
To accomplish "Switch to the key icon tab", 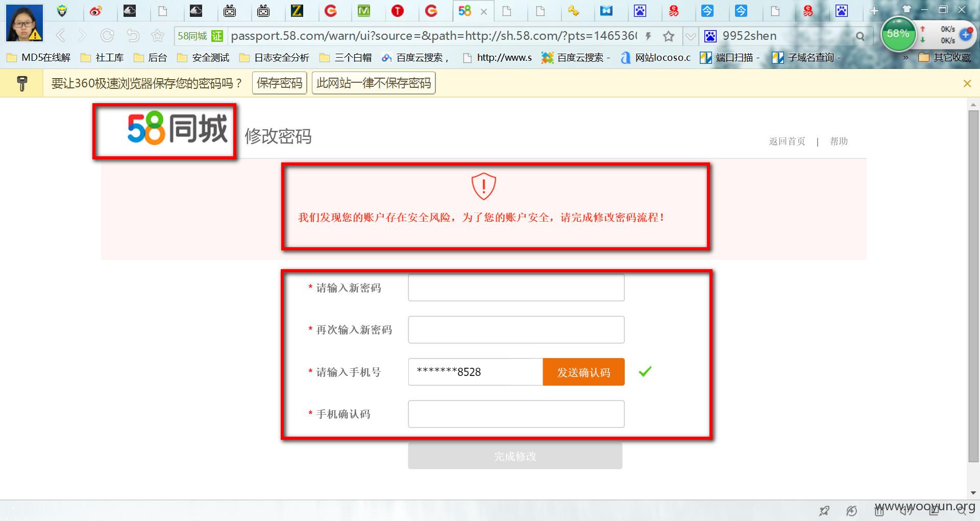I will (x=574, y=11).
